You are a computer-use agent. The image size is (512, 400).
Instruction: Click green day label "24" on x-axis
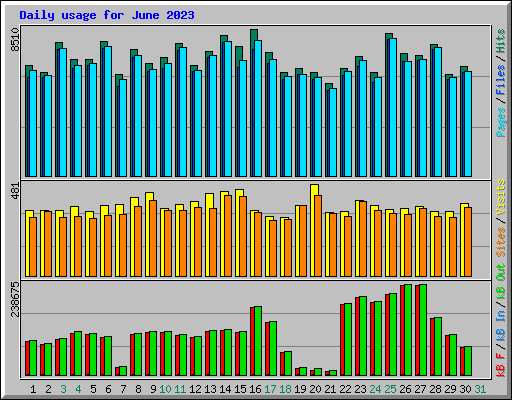375,389
